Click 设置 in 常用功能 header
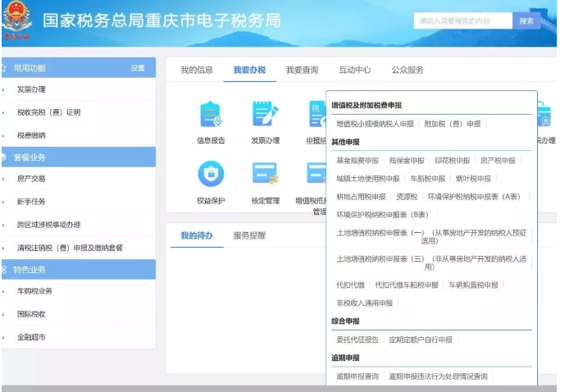The image size is (565, 392). click(137, 68)
